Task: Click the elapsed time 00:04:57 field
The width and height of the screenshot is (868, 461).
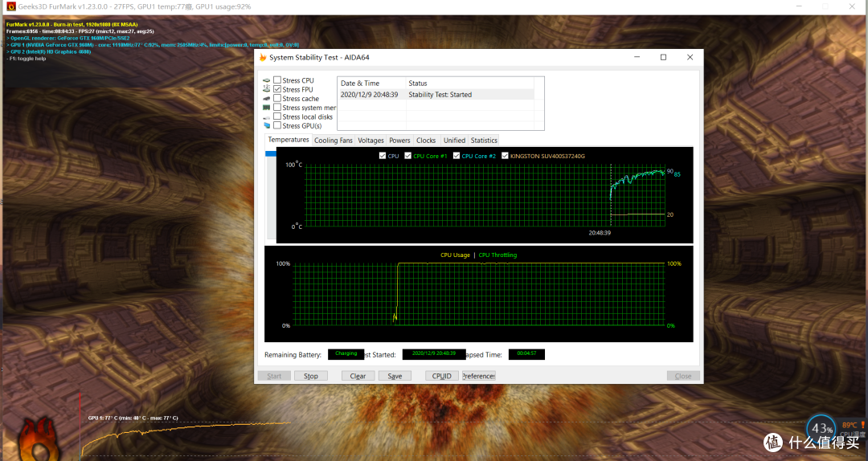Action: tap(526, 354)
